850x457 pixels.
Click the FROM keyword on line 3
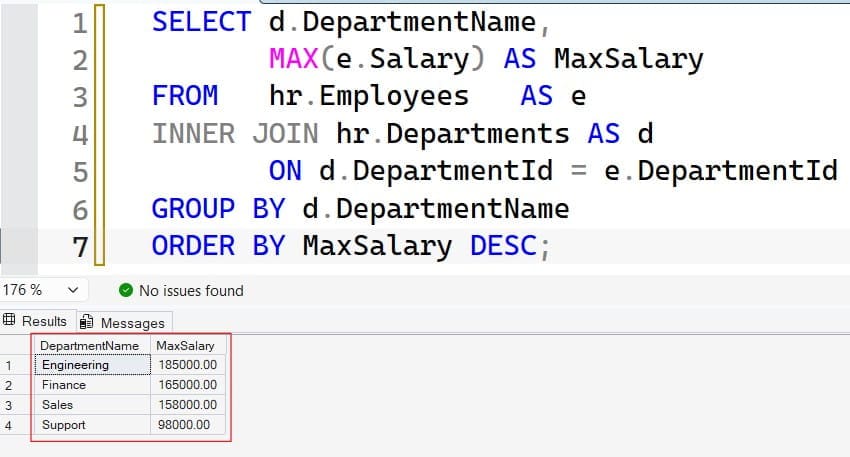pyautogui.click(x=185, y=96)
